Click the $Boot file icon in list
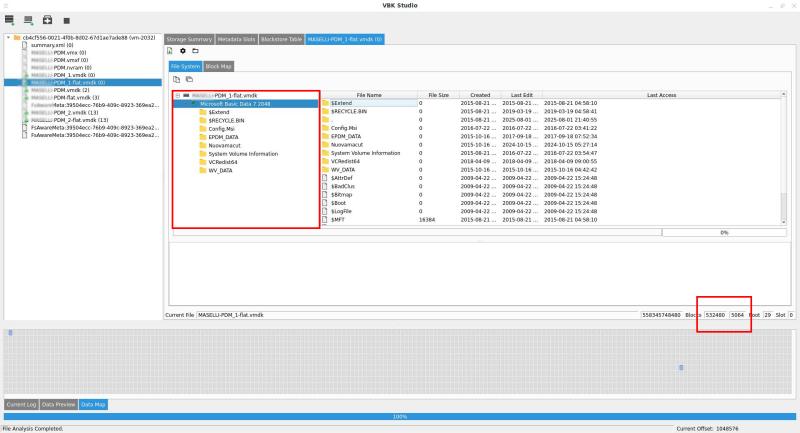The width and height of the screenshot is (800, 433). pos(325,203)
